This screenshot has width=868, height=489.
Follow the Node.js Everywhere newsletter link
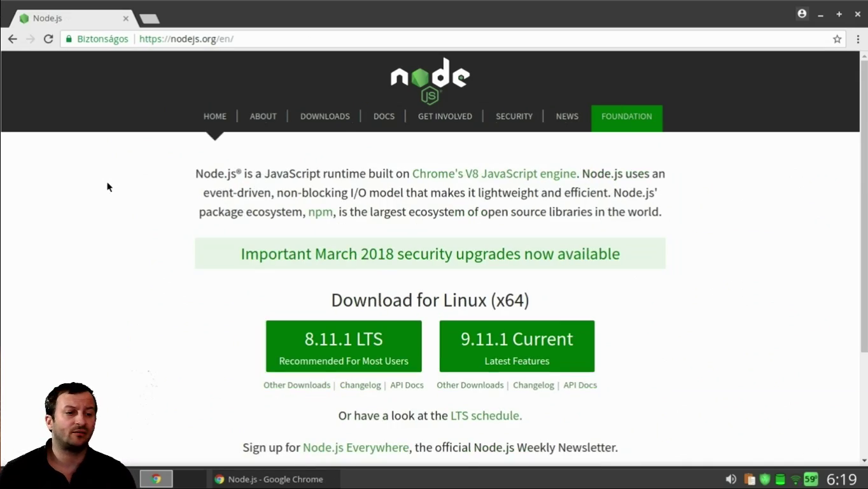[356, 448]
